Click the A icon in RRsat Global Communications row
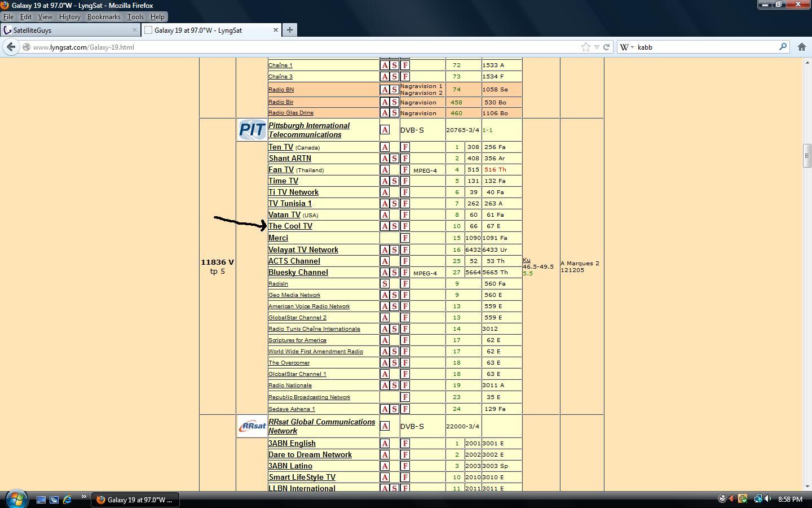 (385, 426)
